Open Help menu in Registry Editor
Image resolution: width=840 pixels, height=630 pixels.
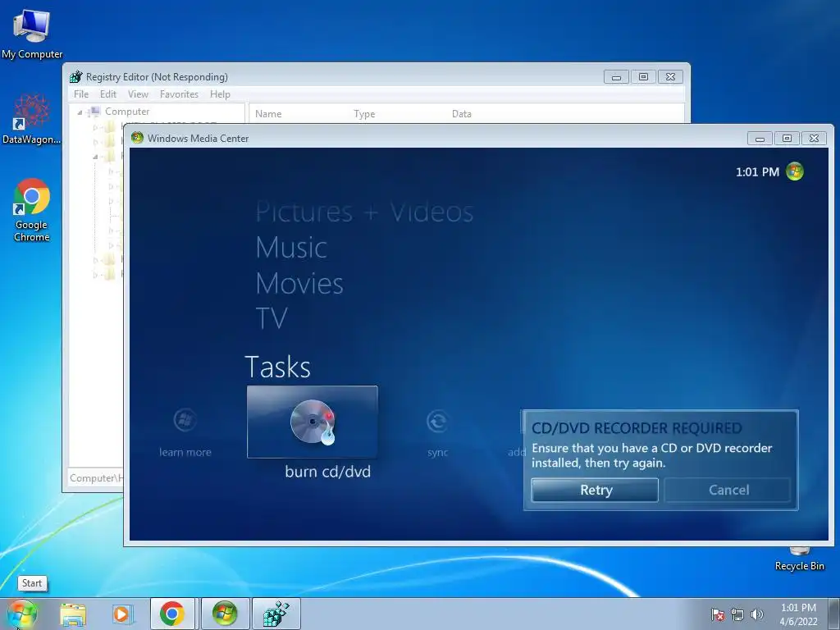pyautogui.click(x=220, y=94)
